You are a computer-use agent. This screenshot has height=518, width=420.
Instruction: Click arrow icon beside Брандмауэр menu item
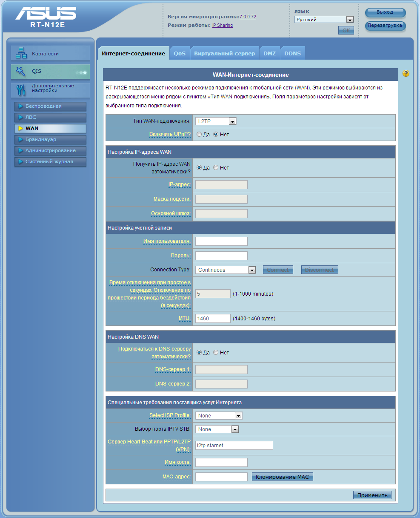click(20, 140)
